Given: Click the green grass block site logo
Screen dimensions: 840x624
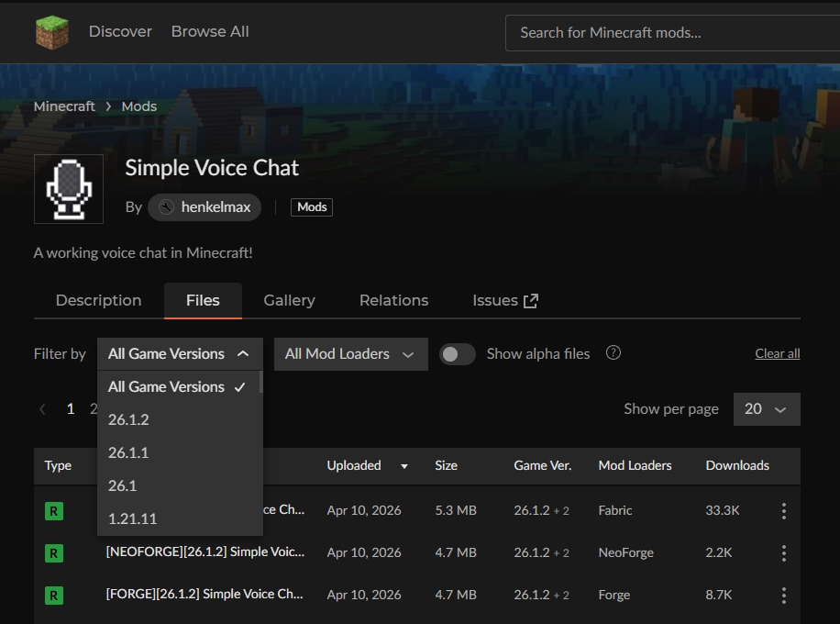Looking at the screenshot, I should click(51, 31).
